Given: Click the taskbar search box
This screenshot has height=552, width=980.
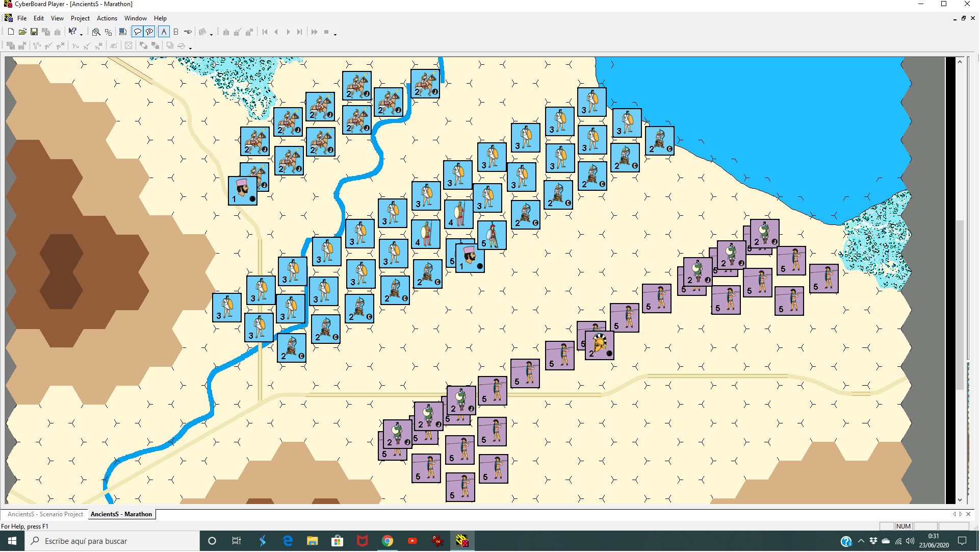Looking at the screenshot, I should (x=112, y=541).
